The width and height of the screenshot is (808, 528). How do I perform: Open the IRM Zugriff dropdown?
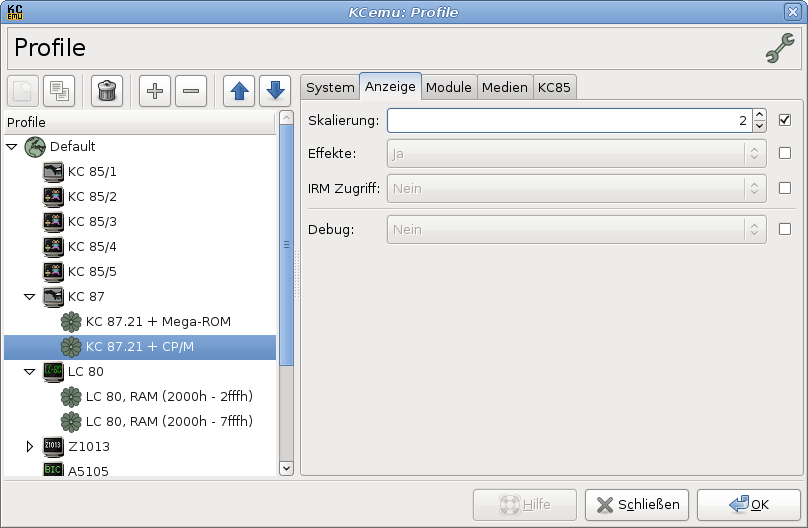tap(577, 189)
